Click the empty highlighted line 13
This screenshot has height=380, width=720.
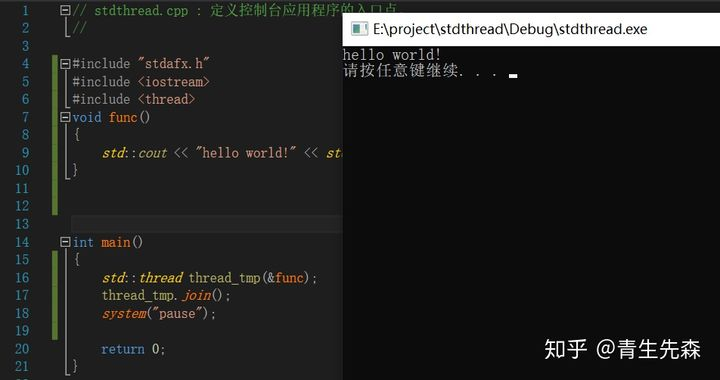[x=207, y=224]
